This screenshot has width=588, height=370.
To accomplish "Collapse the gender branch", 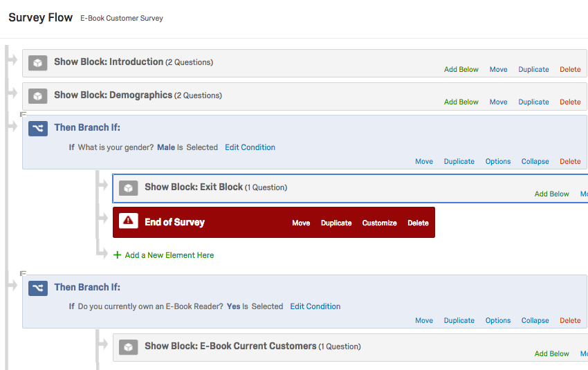I will pos(535,161).
